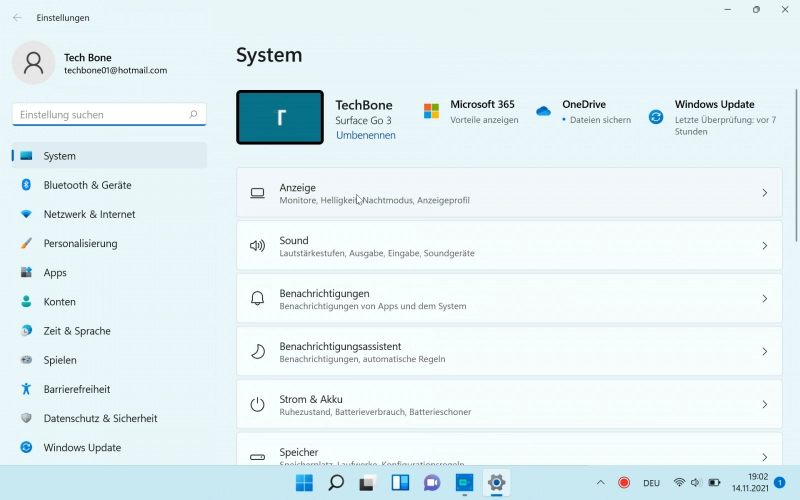Open Konten settings

pyautogui.click(x=109, y=302)
